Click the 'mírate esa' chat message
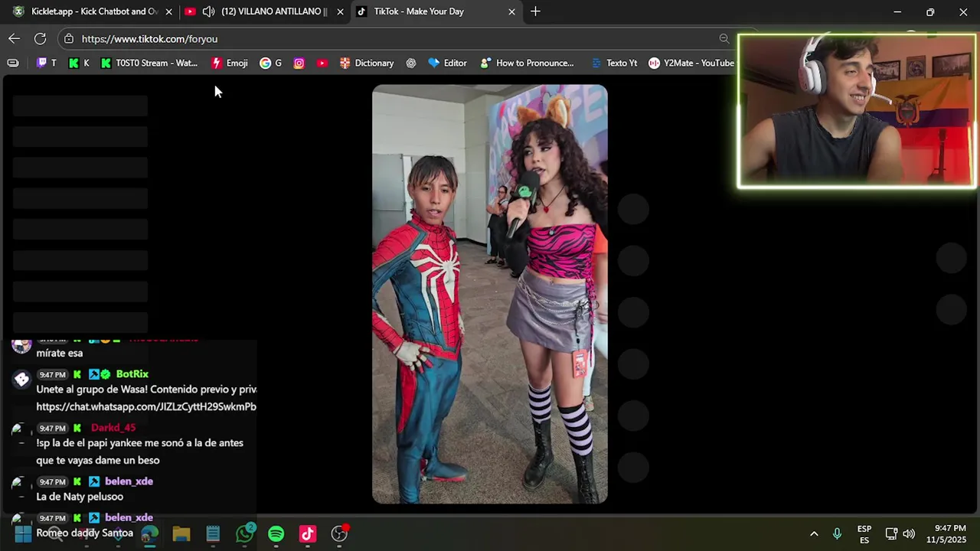Screen dimensions: 980x551 59,353
